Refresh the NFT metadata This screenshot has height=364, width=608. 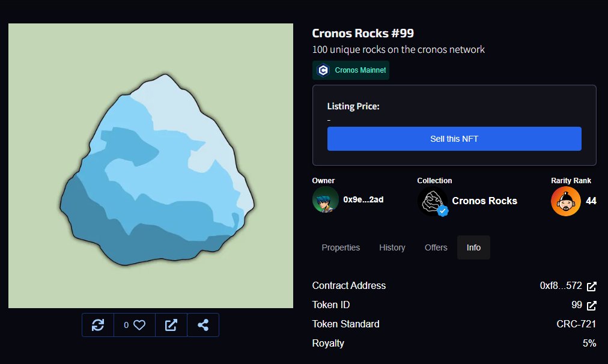coord(97,325)
